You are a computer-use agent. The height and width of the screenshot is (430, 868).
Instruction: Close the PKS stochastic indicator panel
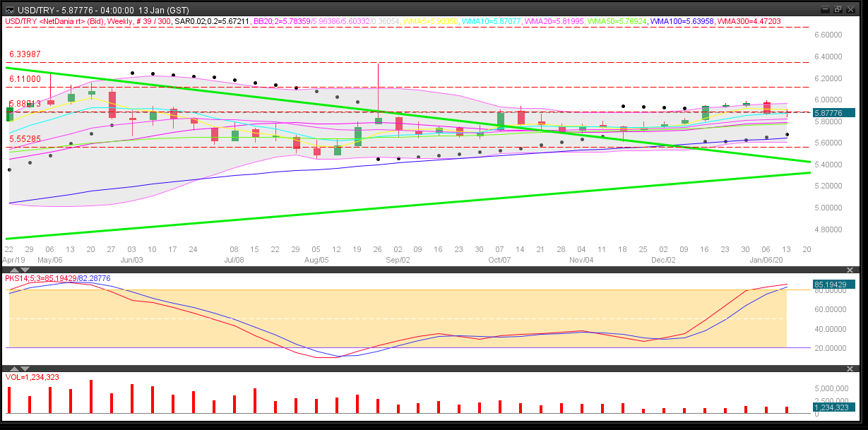pyautogui.click(x=850, y=270)
